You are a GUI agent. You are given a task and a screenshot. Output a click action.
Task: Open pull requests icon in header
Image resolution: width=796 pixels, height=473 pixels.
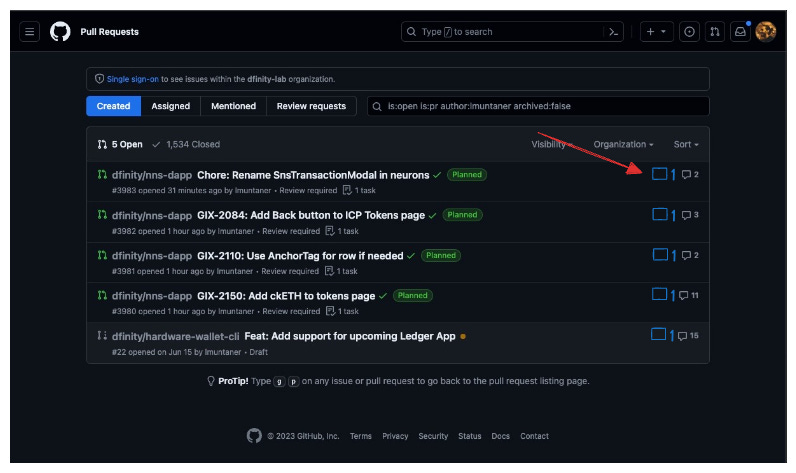714,32
